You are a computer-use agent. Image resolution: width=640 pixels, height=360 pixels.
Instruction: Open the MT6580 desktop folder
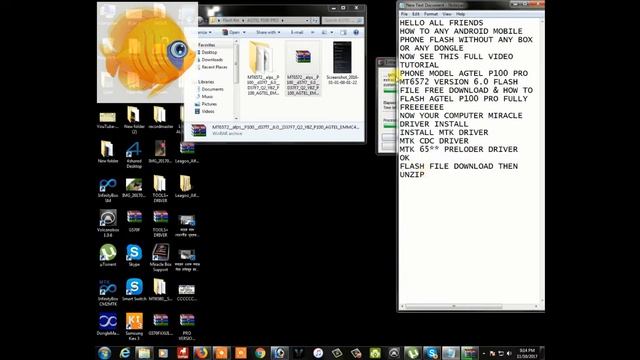click(160, 290)
